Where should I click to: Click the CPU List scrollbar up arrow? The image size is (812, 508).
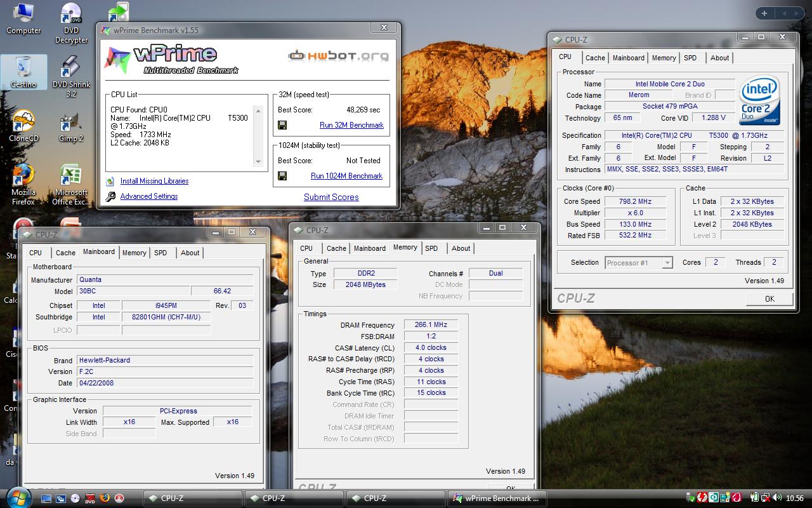pyautogui.click(x=258, y=111)
